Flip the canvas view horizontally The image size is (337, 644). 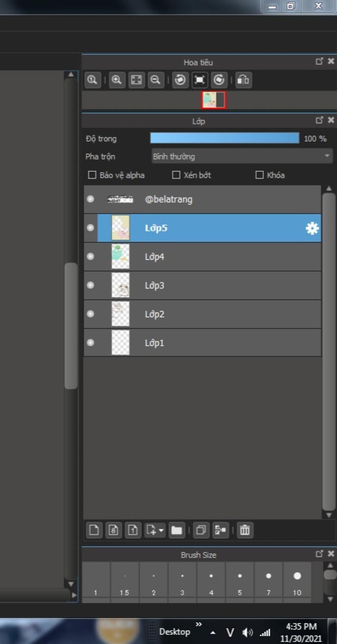(244, 80)
